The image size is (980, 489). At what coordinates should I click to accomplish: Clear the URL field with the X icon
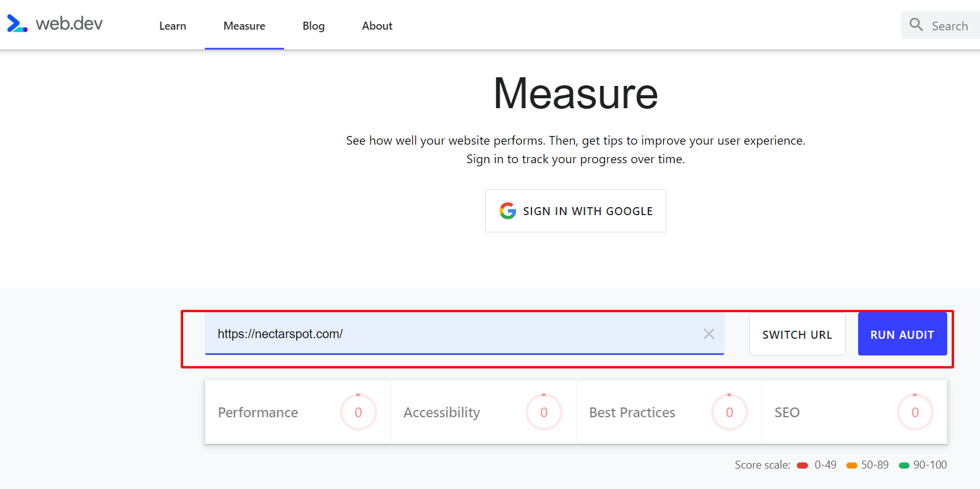709,334
